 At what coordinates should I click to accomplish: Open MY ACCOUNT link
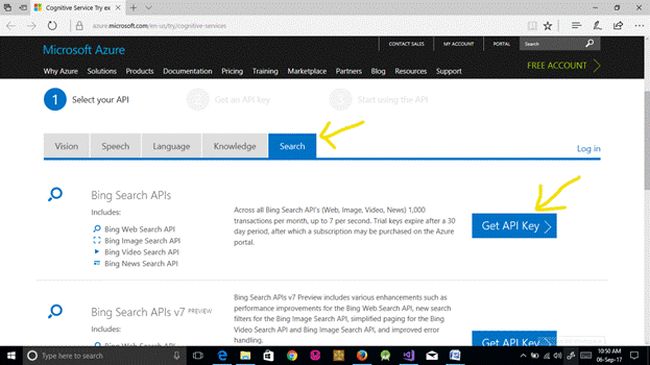(x=458, y=44)
